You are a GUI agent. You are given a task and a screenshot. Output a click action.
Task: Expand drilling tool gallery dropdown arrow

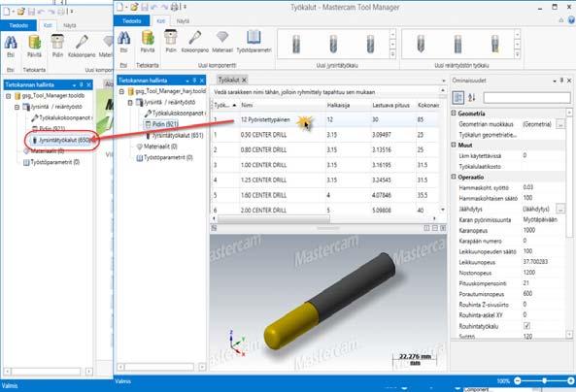point(517,54)
